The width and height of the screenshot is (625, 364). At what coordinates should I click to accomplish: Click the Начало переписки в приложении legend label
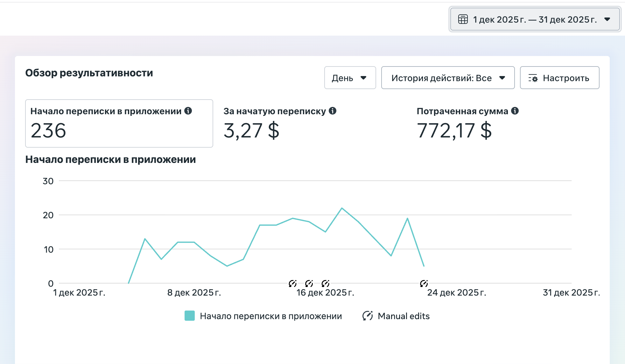pos(271,316)
